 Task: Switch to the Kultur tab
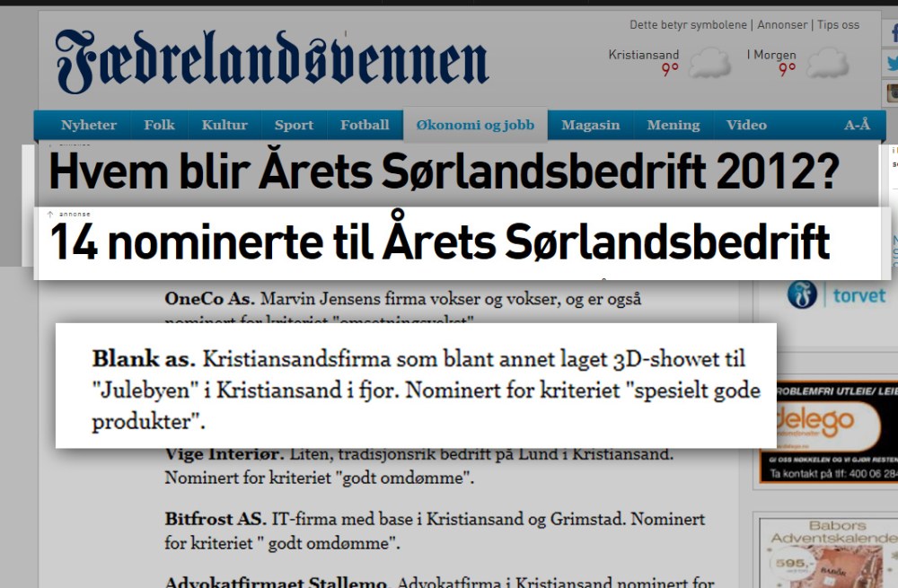pos(224,125)
